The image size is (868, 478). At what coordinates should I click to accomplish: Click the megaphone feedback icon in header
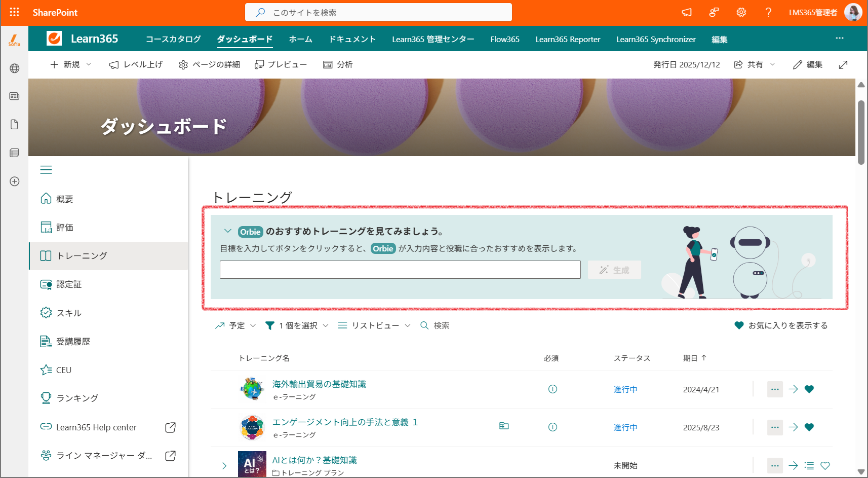pyautogui.click(x=687, y=12)
